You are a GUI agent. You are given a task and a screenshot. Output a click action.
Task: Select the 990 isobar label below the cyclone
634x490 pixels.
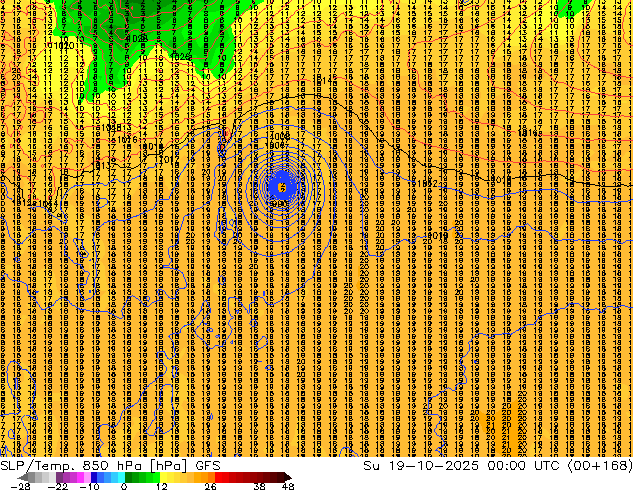coord(279,204)
